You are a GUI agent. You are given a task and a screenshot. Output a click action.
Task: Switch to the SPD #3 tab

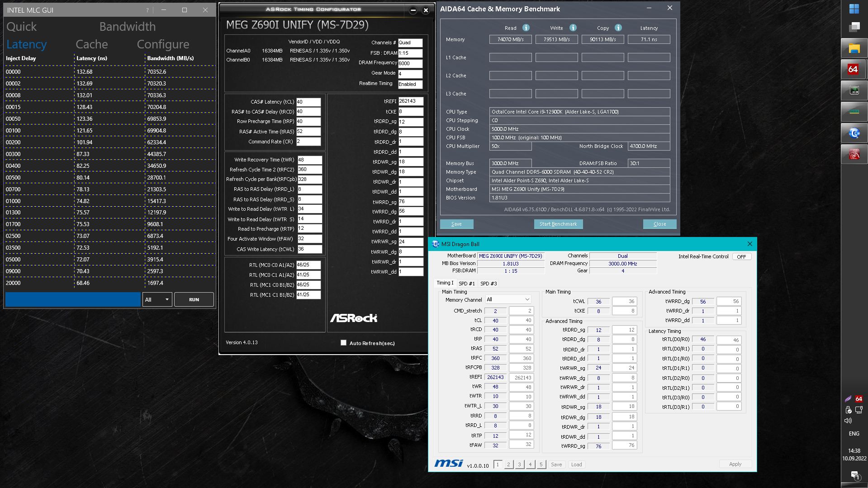pos(489,284)
